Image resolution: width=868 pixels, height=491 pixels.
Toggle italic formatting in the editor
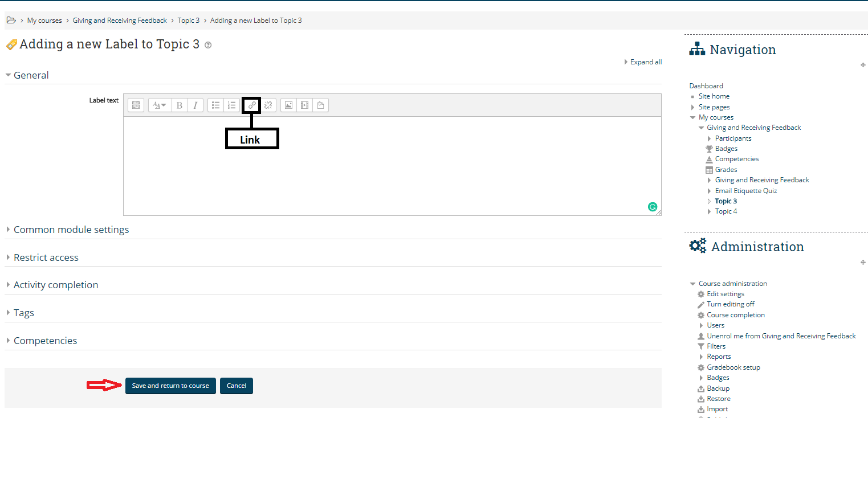(195, 105)
